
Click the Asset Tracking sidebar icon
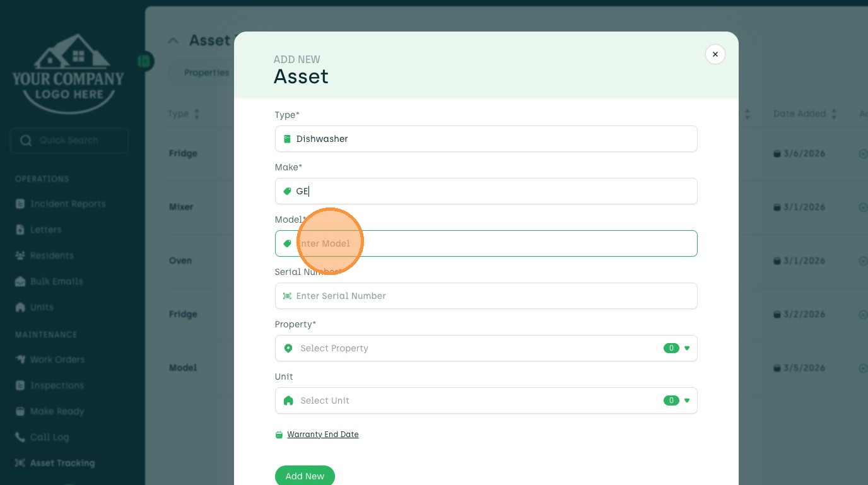20,463
